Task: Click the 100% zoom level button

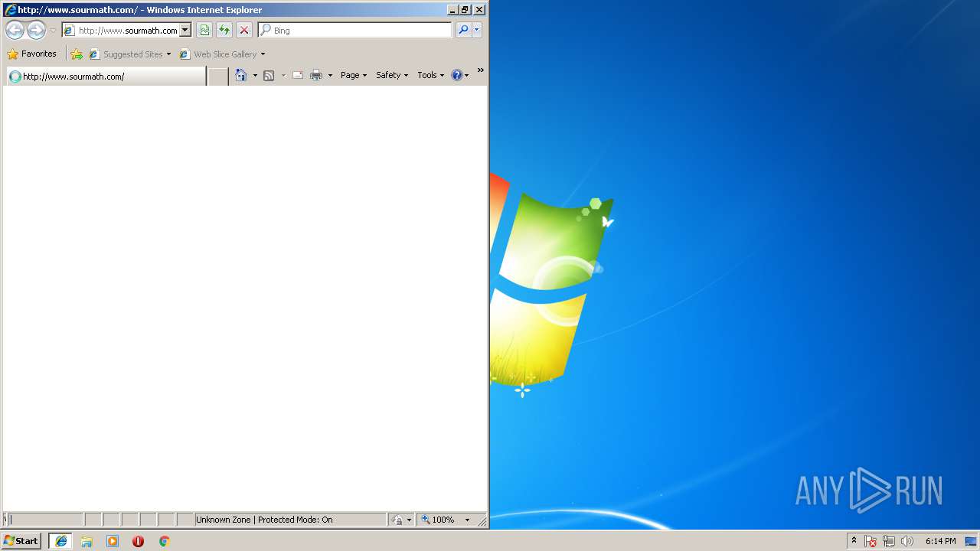Action: 438,520
